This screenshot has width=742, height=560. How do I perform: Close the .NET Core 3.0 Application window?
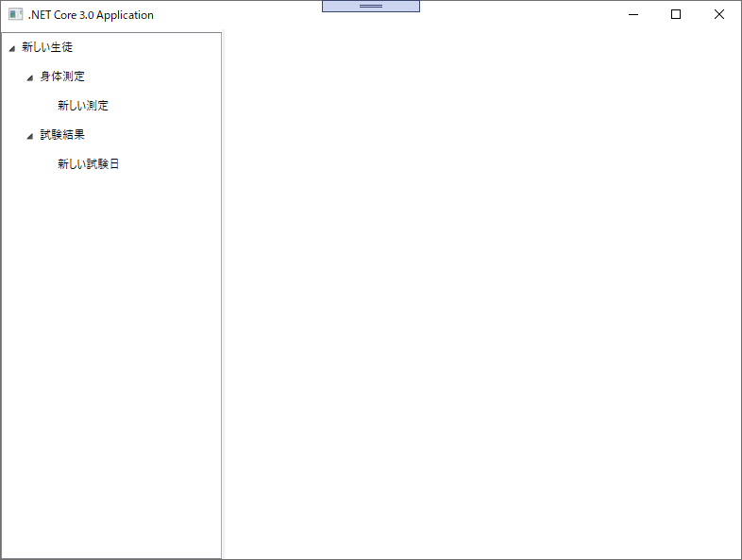[x=718, y=15]
